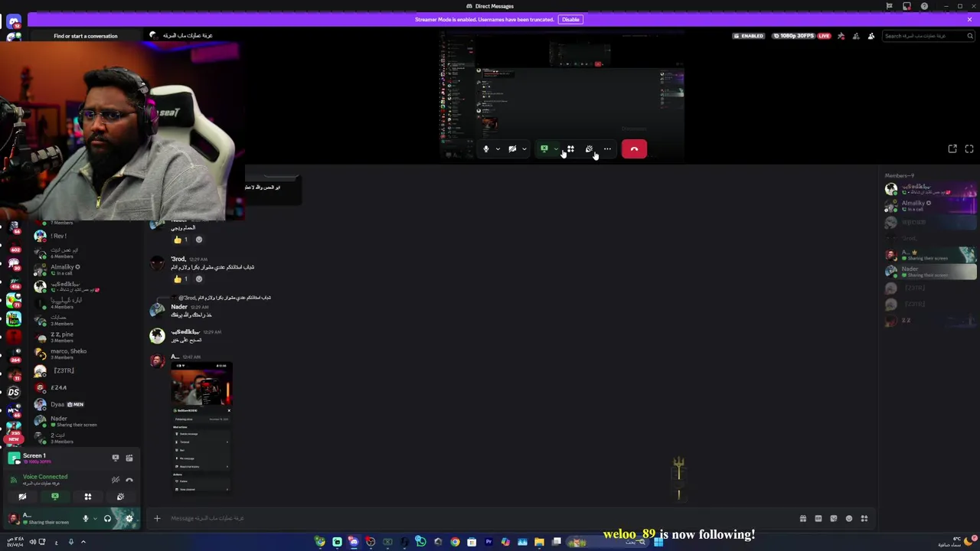Enter full screen call view
Viewport: 980px width, 551px height.
click(x=969, y=149)
